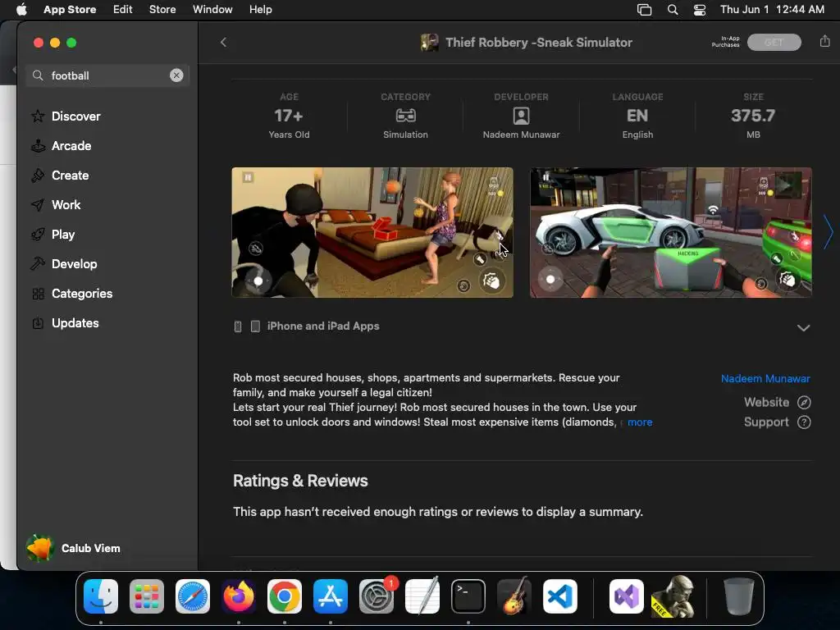Open the Support link
Screen dimensions: 840x630
(777, 422)
